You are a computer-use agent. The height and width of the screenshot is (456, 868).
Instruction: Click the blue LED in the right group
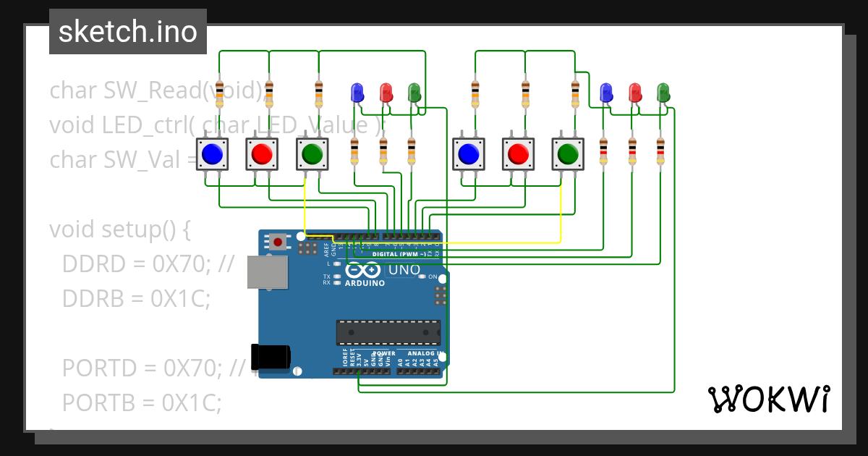click(605, 93)
